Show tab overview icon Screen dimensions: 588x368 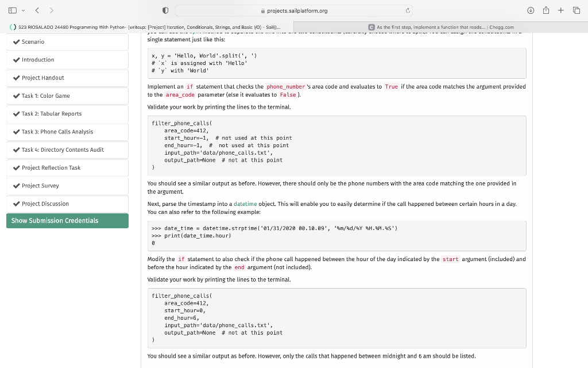tap(577, 10)
